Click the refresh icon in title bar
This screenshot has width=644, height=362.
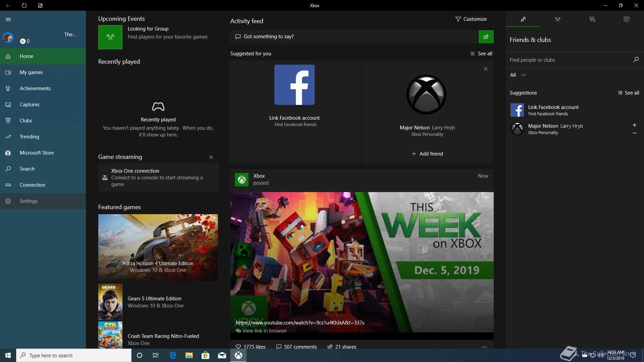tap(24, 5)
